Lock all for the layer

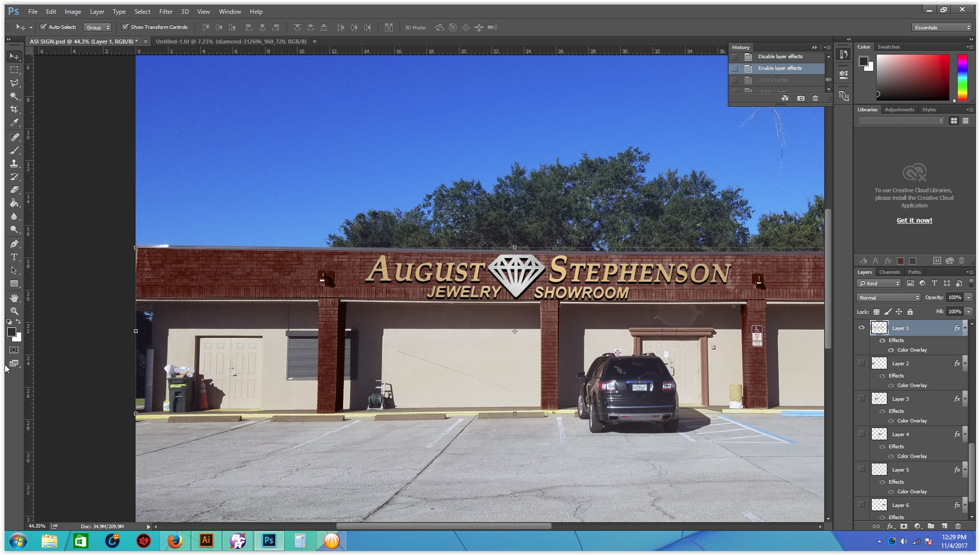coord(910,312)
